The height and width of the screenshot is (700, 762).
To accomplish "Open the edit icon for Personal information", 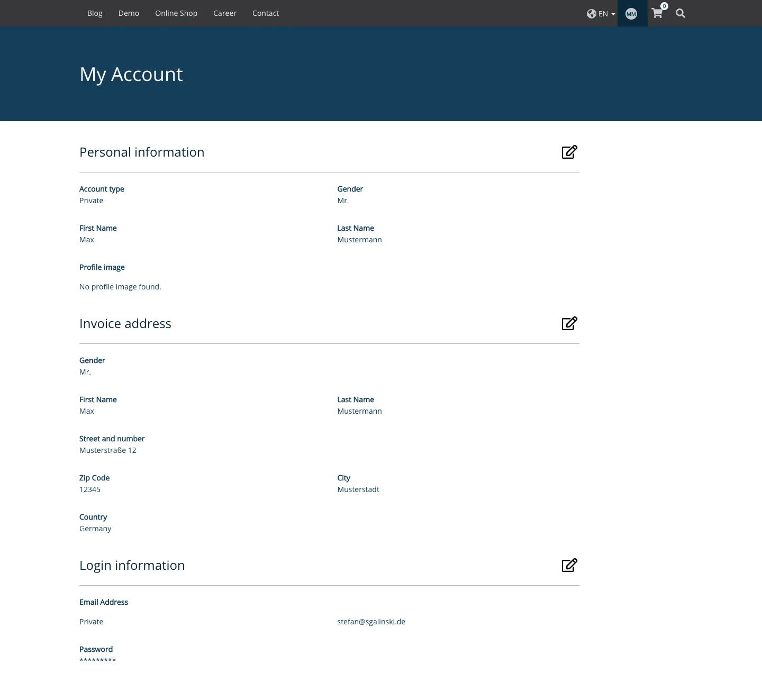I will point(569,152).
